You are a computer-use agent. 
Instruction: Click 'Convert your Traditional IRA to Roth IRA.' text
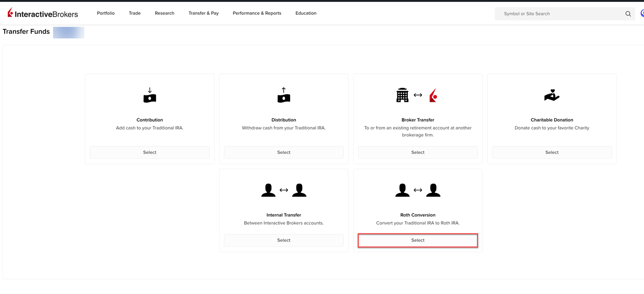tap(418, 223)
